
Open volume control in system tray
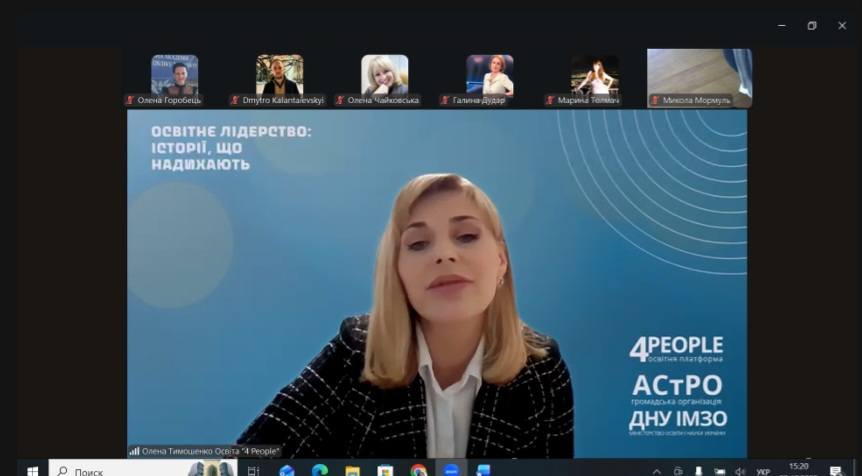tap(740, 471)
